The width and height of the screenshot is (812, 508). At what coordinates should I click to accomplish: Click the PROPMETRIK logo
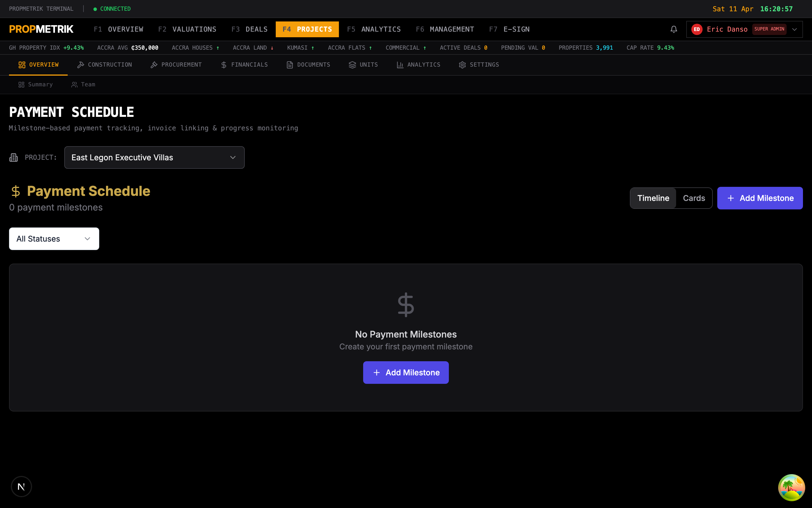(x=41, y=29)
